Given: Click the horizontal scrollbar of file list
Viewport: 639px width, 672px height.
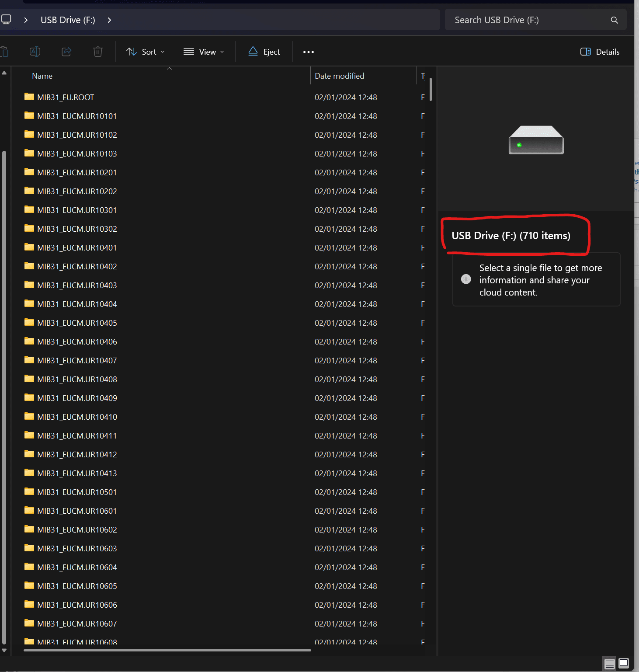Looking at the screenshot, I should [167, 650].
